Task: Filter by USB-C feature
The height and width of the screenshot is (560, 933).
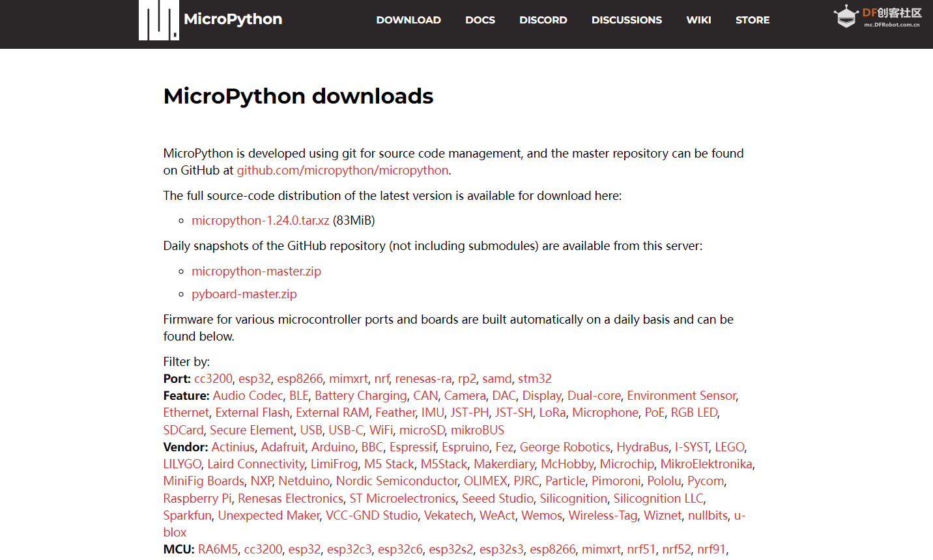Action: click(346, 430)
